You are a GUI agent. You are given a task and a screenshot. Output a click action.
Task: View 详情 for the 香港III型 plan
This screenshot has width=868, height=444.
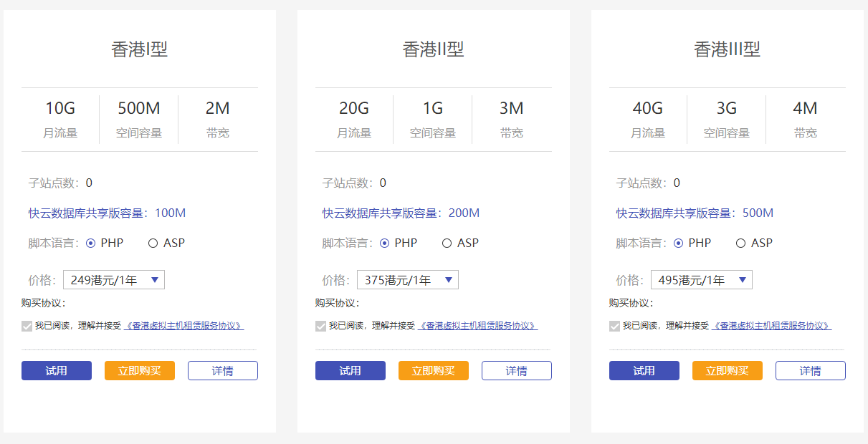[811, 371]
